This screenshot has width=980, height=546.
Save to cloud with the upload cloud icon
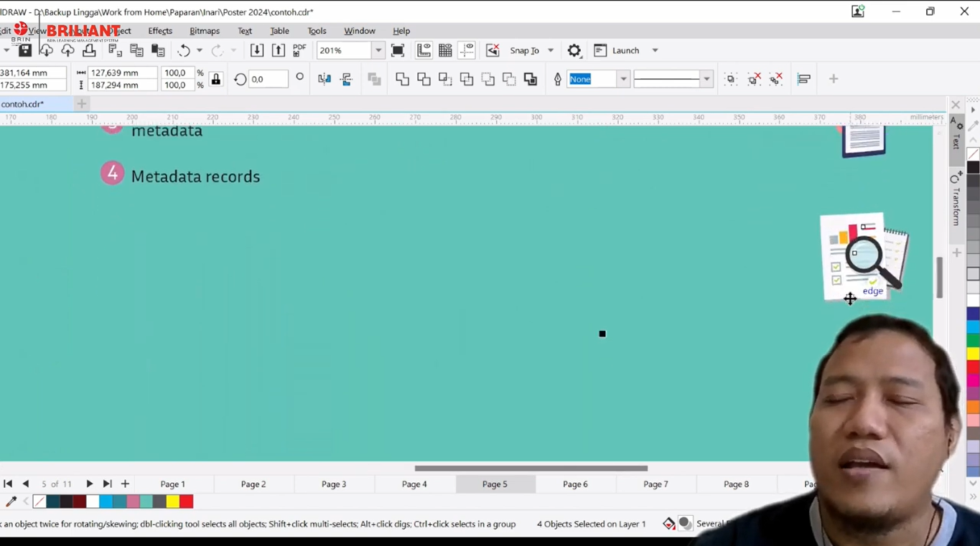click(67, 50)
